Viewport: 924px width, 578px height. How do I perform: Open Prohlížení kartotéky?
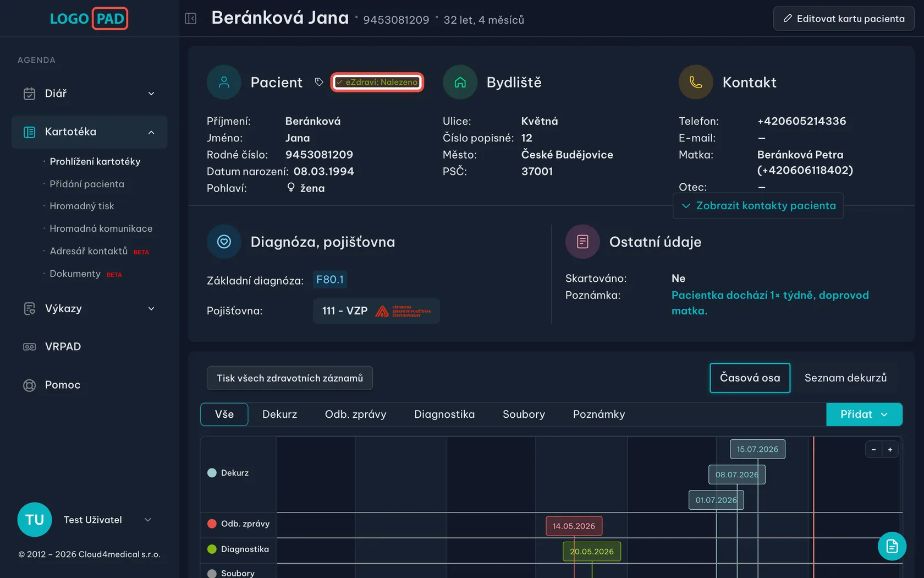pyautogui.click(x=95, y=161)
